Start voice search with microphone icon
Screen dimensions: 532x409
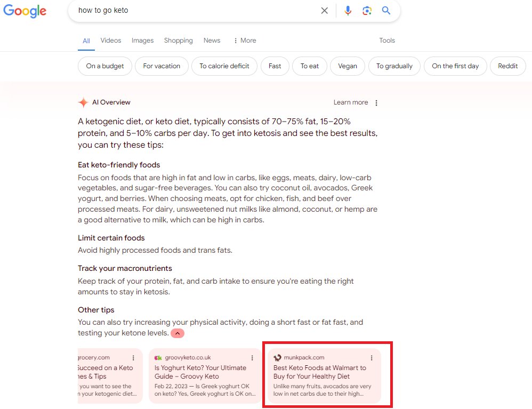click(348, 11)
